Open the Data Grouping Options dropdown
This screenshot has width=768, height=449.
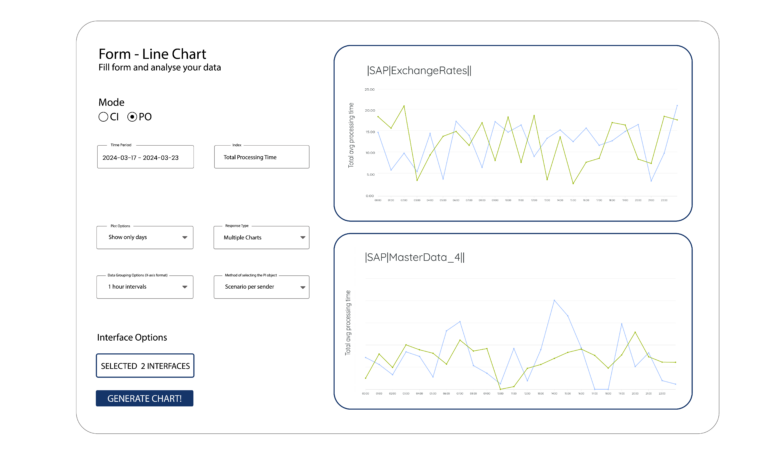(145, 287)
